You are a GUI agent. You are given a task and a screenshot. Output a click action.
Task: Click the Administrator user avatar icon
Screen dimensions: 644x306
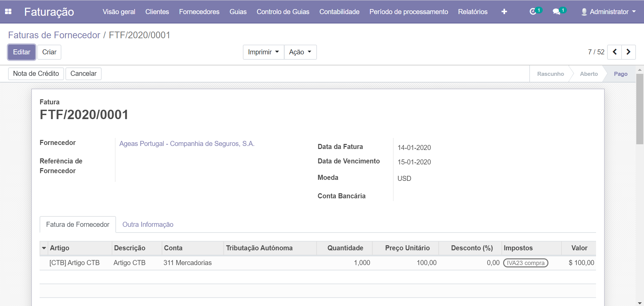584,12
